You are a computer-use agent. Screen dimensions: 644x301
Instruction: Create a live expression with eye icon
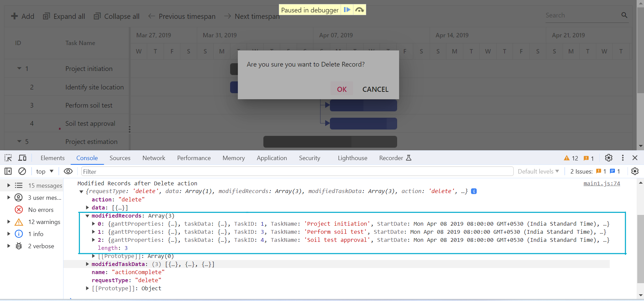tap(68, 172)
